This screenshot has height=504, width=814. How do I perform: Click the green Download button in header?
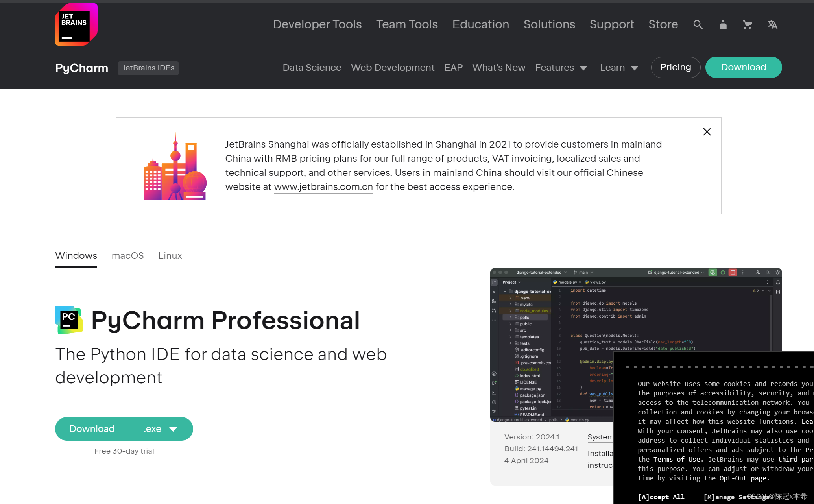tap(743, 67)
